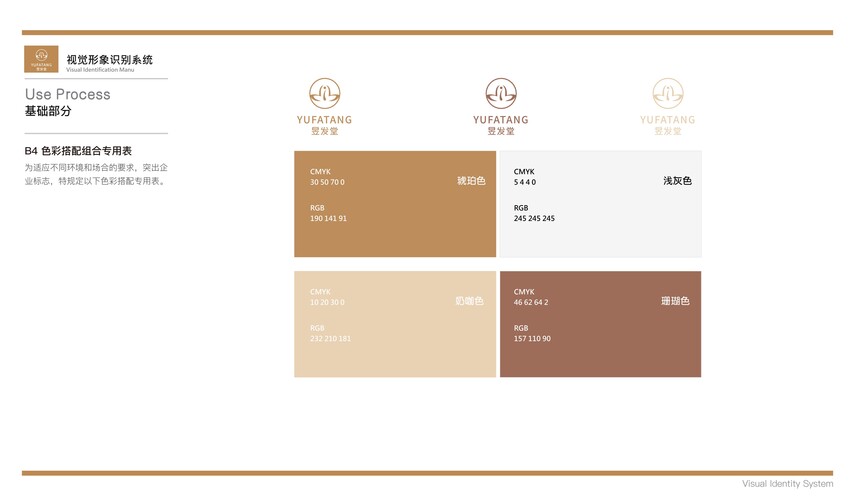Select the 珊瑚色 coral brown color swatch
This screenshot has height=502, width=860.
[x=601, y=324]
